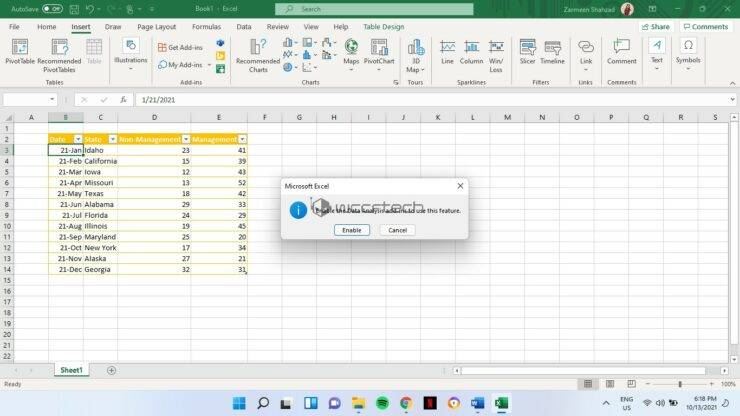Viewport: 740px width, 416px height.
Task: Open the Non-Management column filter dropdown
Action: click(x=186, y=139)
